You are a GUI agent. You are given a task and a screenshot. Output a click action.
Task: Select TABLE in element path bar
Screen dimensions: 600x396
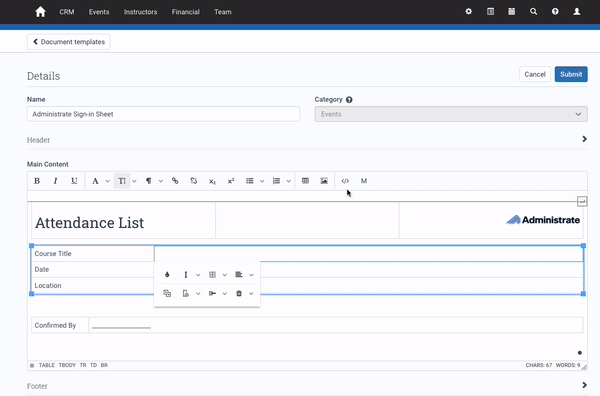pos(47,365)
